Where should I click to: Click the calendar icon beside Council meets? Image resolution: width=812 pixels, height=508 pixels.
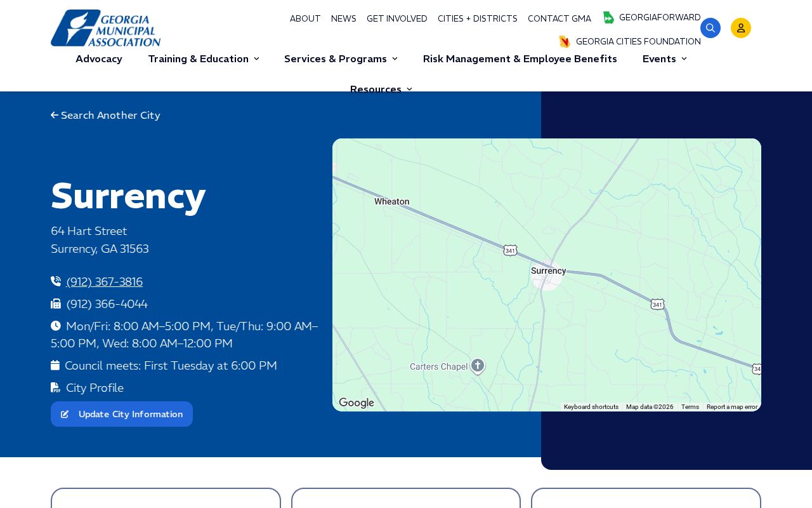coord(55,365)
